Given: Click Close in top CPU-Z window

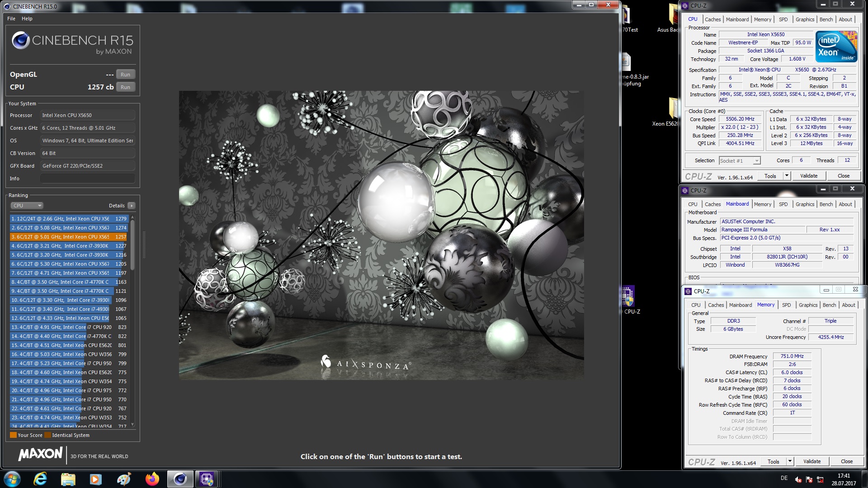Looking at the screenshot, I should click(x=844, y=176).
